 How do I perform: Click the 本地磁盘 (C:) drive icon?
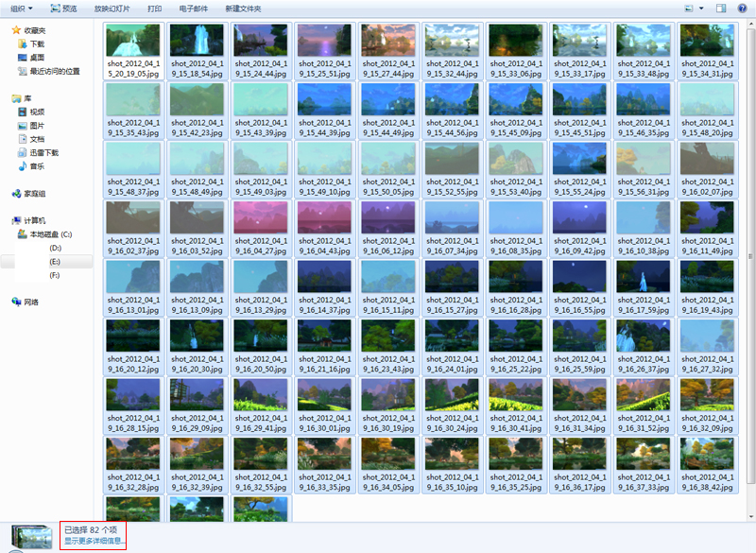[22, 234]
